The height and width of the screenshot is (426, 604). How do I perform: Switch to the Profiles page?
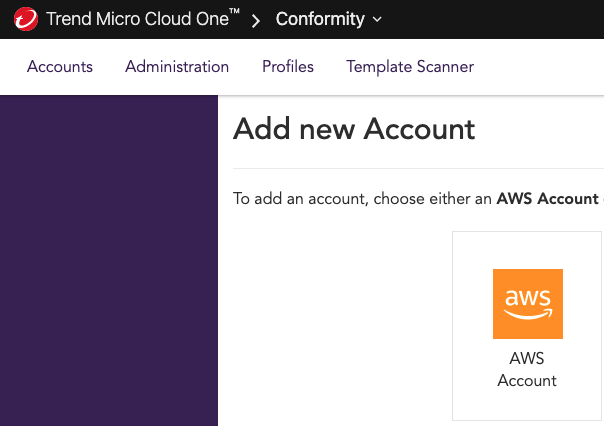tap(288, 67)
